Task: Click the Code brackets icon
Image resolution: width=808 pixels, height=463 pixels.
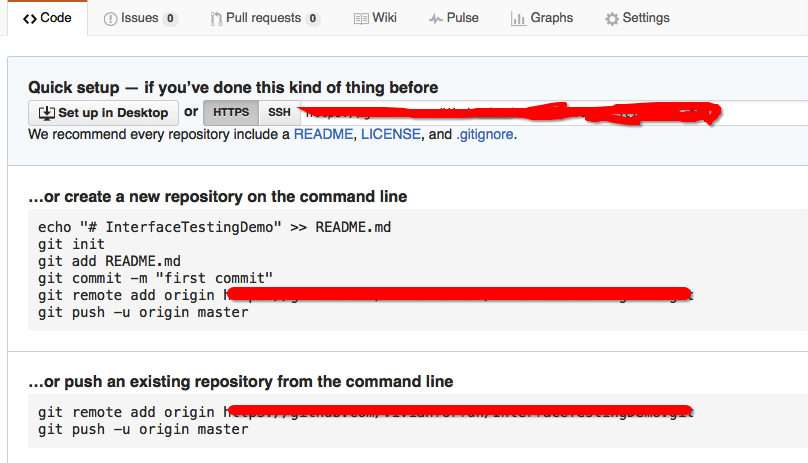Action: [x=29, y=19]
